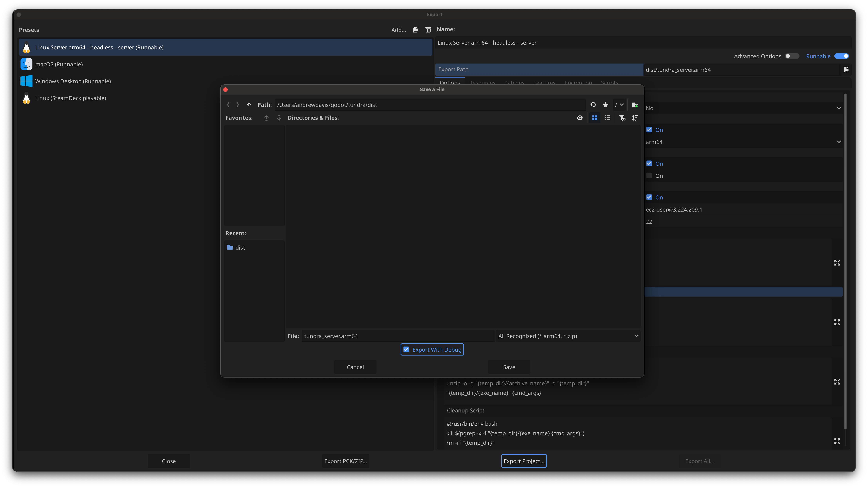Refresh the file listing
This screenshot has height=487, width=868.
pyautogui.click(x=593, y=105)
